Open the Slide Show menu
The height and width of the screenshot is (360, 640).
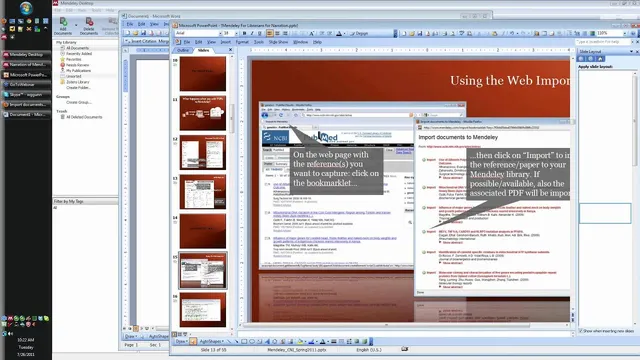click(x=278, y=42)
